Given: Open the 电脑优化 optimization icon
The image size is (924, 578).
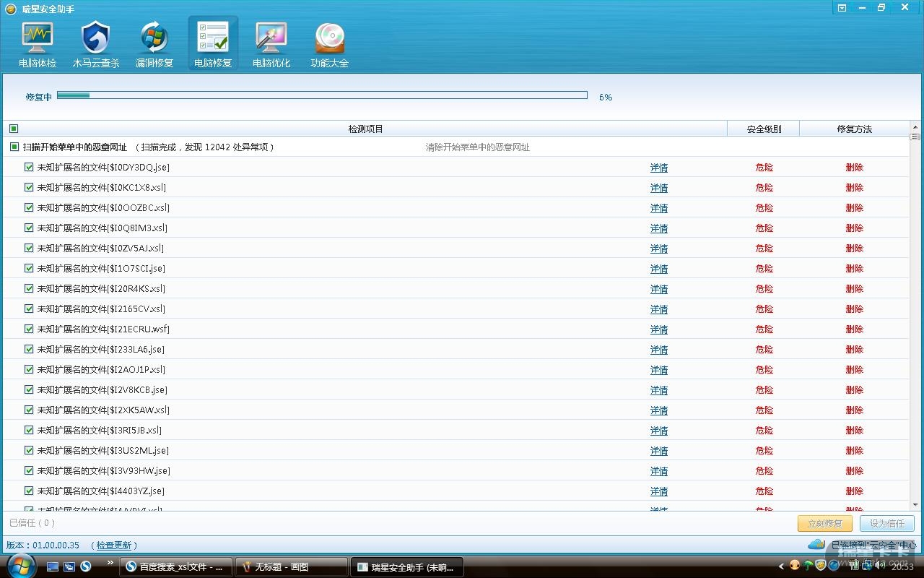Looking at the screenshot, I should tap(271, 45).
